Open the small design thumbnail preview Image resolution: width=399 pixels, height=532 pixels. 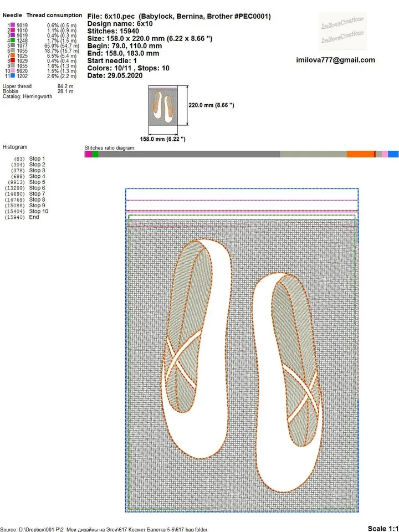[163, 105]
